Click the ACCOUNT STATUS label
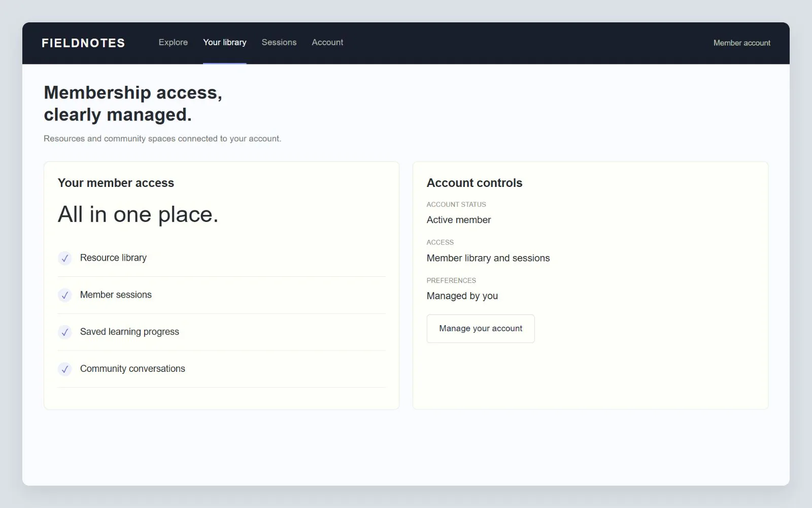The width and height of the screenshot is (812, 508). coord(456,204)
